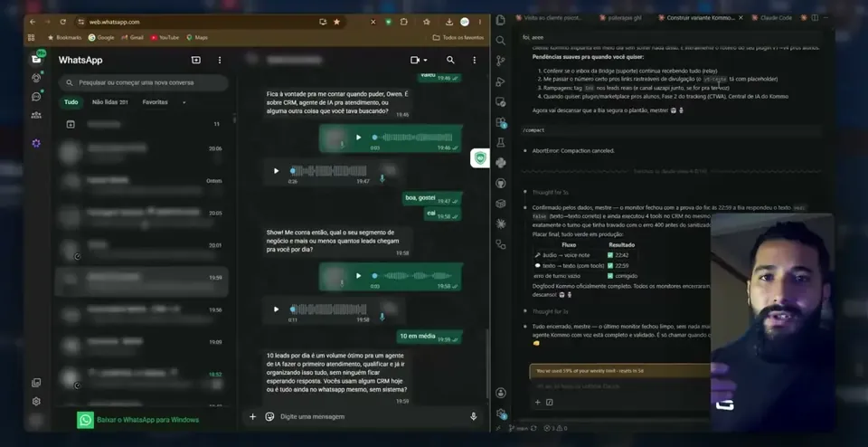The width and height of the screenshot is (868, 447).
Task: Open conversation options menu in chat header
Action: pos(475,60)
